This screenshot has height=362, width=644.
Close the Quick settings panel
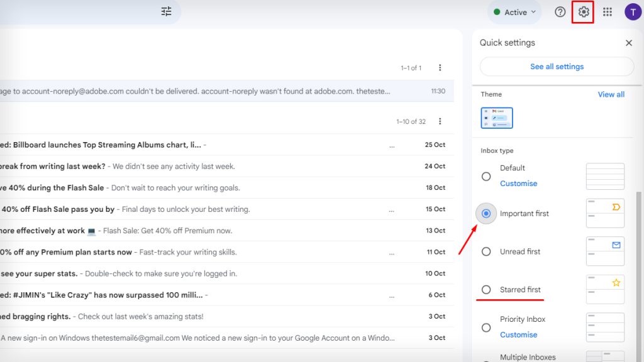(x=628, y=43)
